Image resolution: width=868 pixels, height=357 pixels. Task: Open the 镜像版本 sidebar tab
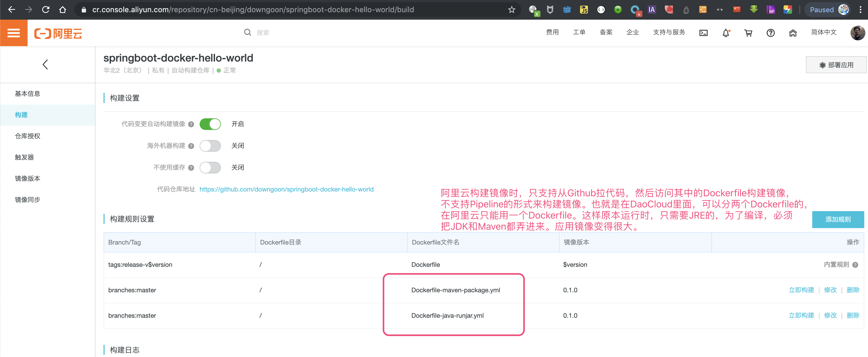point(28,178)
